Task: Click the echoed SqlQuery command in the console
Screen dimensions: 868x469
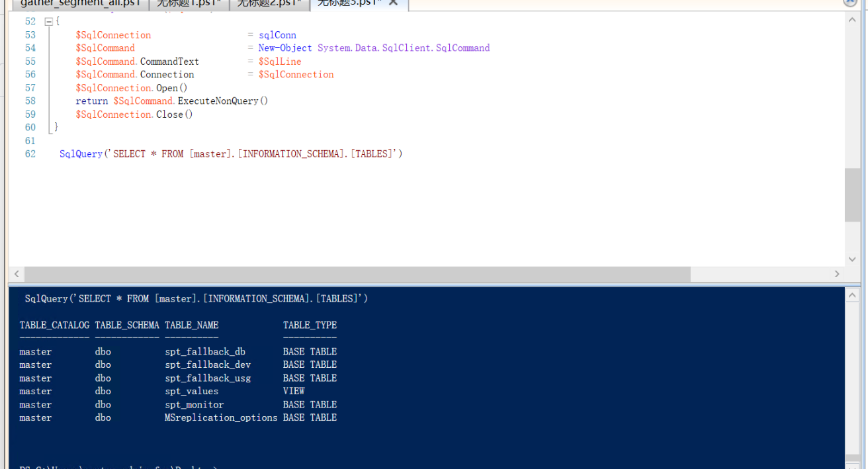Action: pos(196,299)
